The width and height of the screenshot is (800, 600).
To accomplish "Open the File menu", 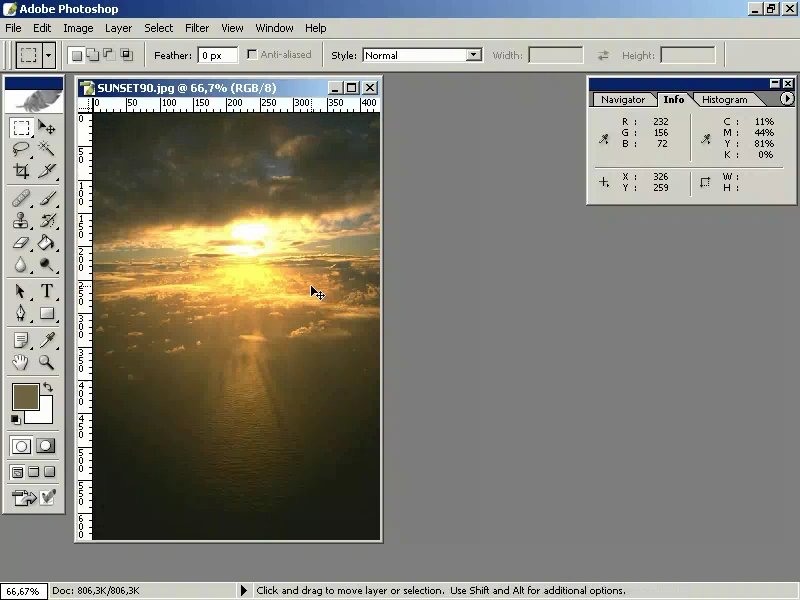I will pyautogui.click(x=13, y=28).
